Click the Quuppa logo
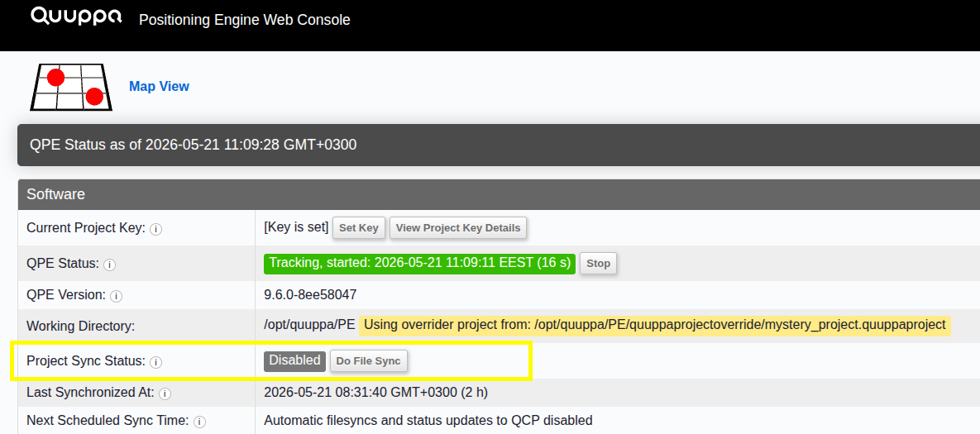This screenshot has height=434, width=980. (x=76, y=17)
